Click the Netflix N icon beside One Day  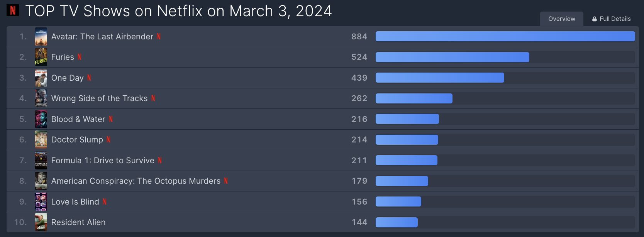pyautogui.click(x=89, y=78)
